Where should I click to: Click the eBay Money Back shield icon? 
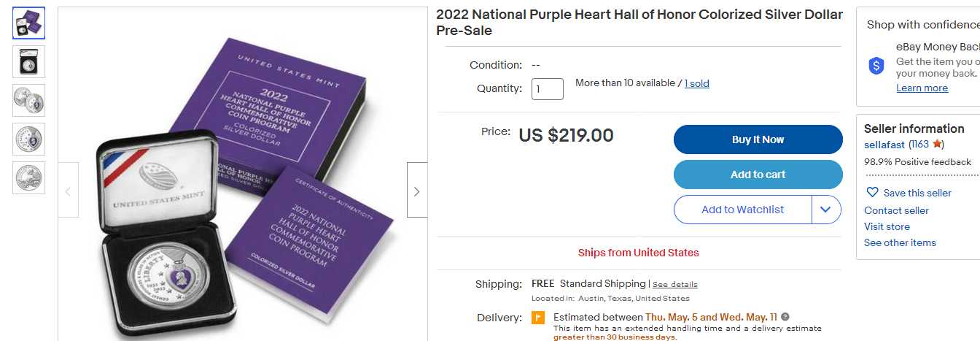coord(876,66)
